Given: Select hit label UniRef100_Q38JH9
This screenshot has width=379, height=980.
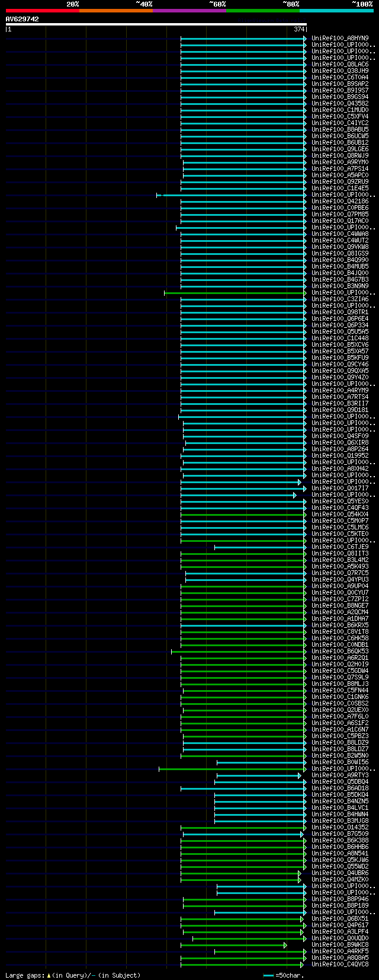Looking at the screenshot, I should [x=340, y=71].
